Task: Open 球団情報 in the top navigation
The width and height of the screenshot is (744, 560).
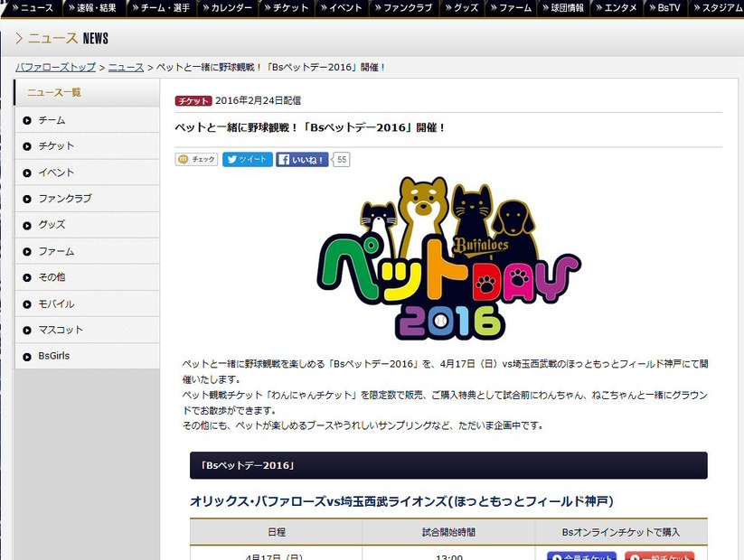Action: [563, 7]
